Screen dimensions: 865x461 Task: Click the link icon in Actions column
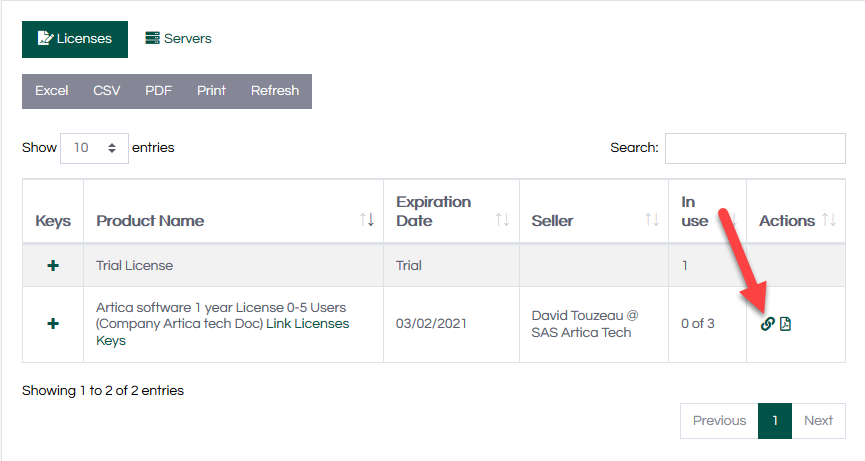coord(768,323)
